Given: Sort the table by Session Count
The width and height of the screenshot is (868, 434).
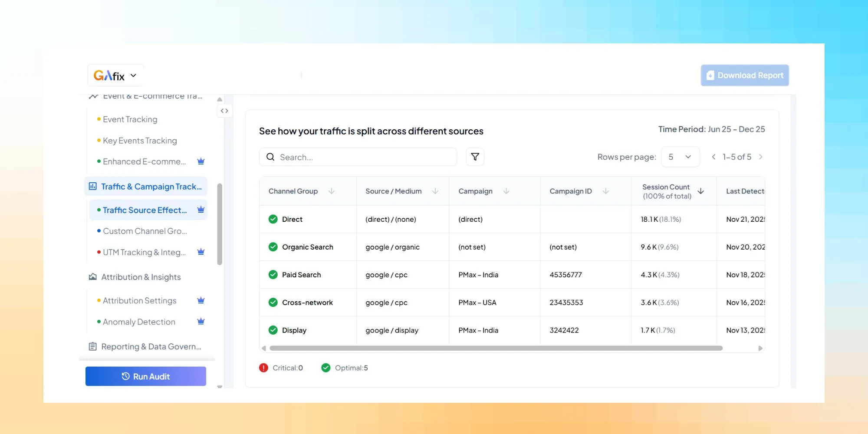Looking at the screenshot, I should (x=700, y=191).
